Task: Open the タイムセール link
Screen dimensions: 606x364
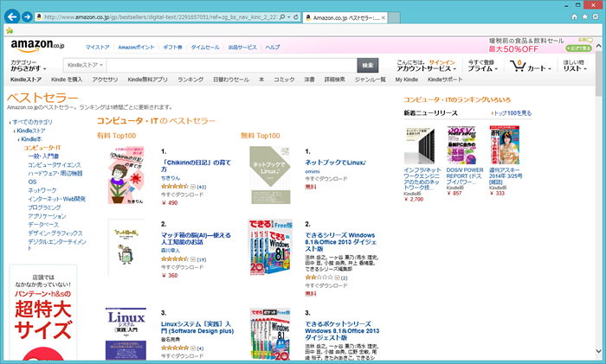Action: tap(205, 47)
